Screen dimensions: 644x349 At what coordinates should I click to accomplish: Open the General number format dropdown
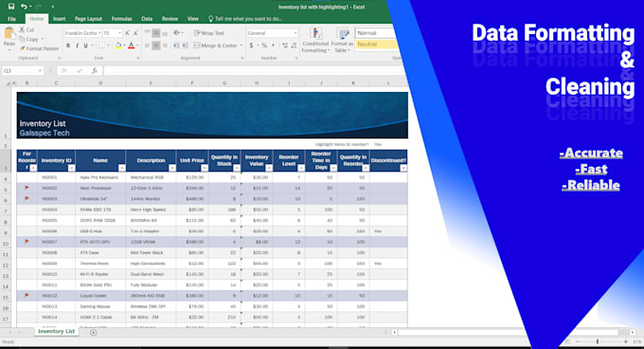coord(295,33)
